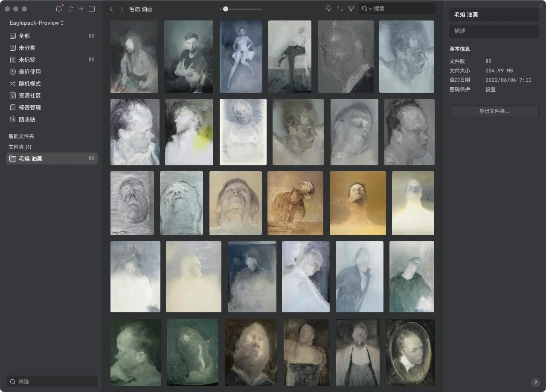Viewport: 546px width, 392px height.
Task: Click the 204.99 MB file size value
Action: (499, 71)
